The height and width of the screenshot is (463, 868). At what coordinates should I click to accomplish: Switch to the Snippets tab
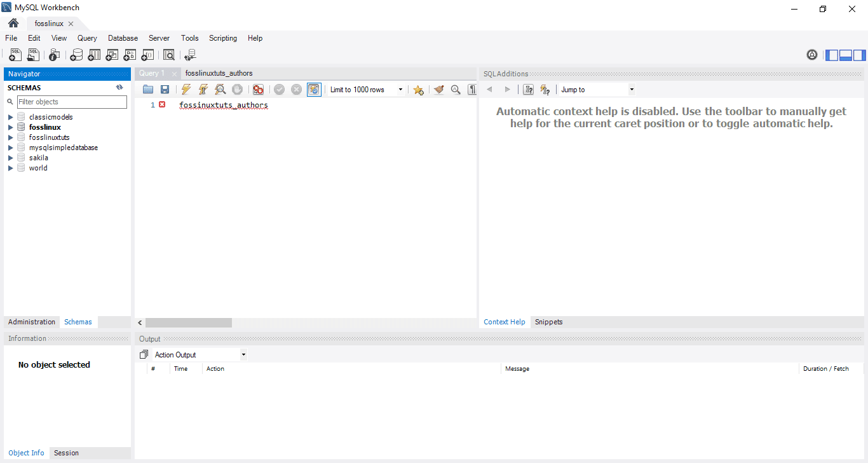tap(548, 322)
